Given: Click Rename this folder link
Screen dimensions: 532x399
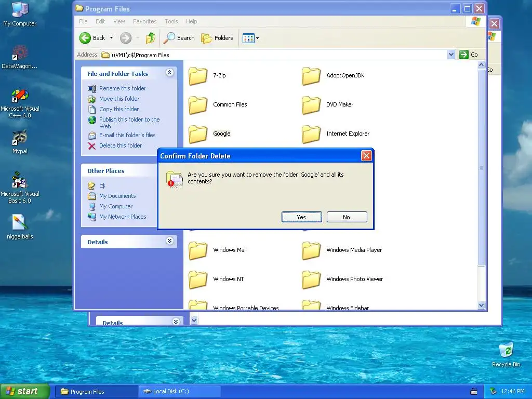Looking at the screenshot, I should (123, 88).
